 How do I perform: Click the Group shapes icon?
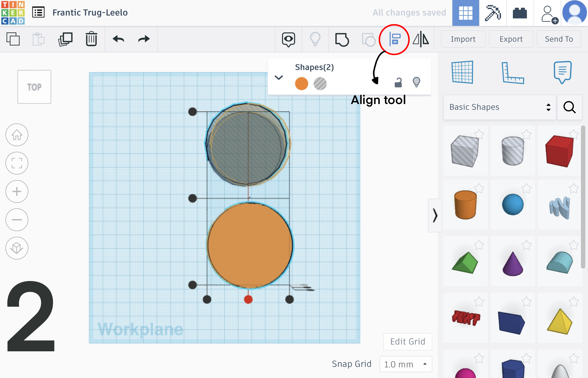coord(342,39)
